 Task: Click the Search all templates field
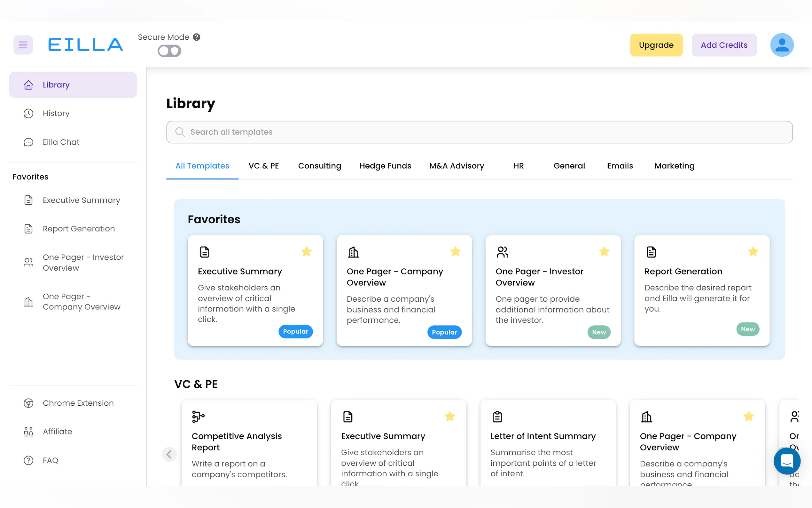(479, 132)
